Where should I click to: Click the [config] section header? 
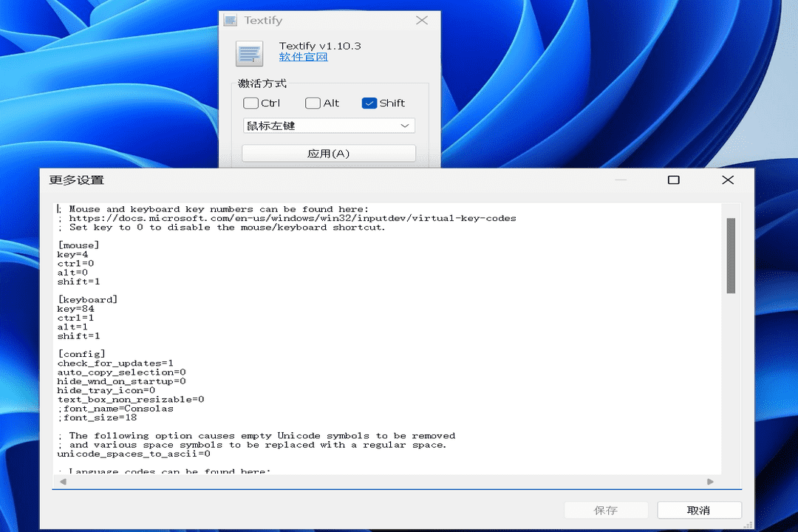pos(81,355)
